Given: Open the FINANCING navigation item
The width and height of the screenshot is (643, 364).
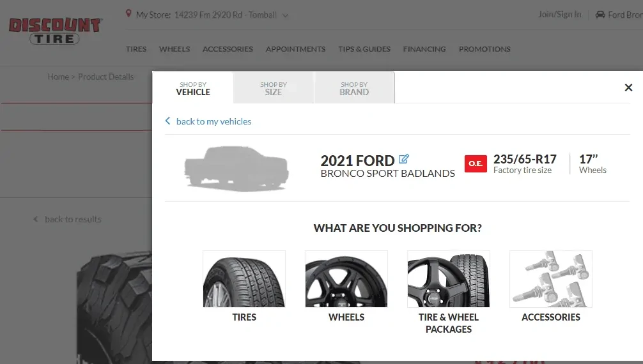Looking at the screenshot, I should point(424,49).
